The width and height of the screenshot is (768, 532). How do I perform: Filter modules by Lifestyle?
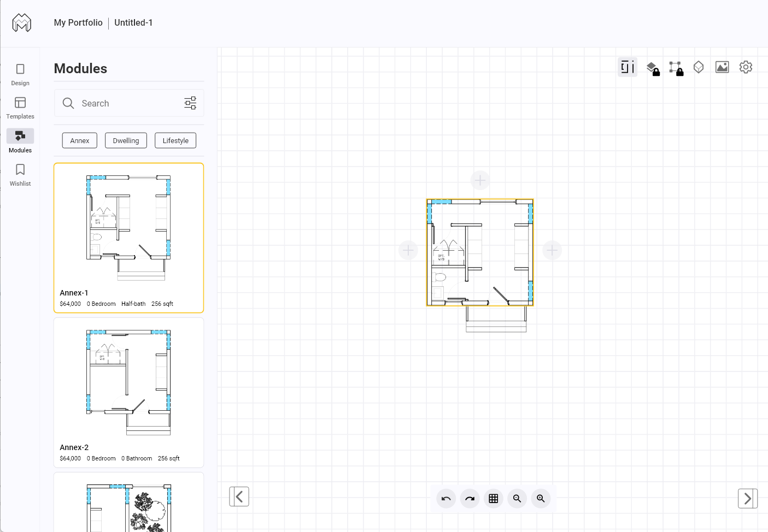(x=175, y=140)
